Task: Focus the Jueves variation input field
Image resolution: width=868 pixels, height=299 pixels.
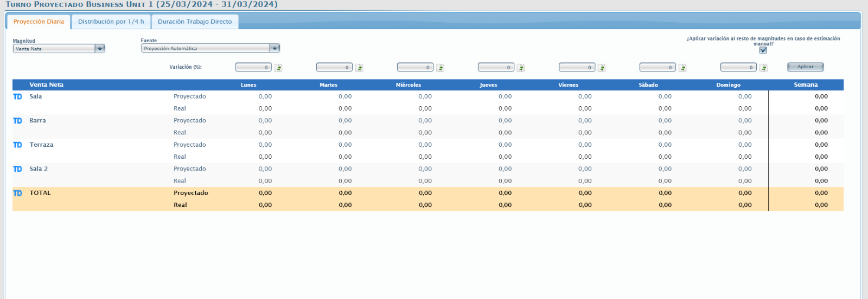Action: (496, 67)
